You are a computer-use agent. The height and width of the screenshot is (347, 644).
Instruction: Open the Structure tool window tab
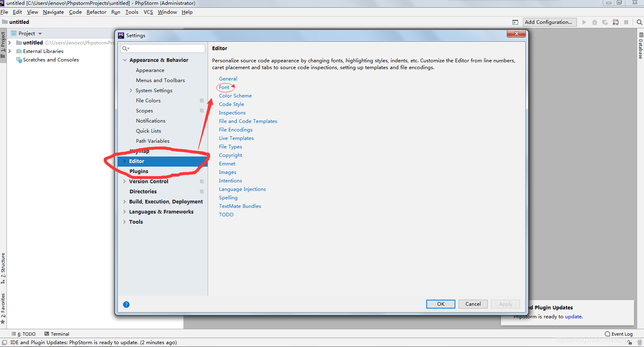pyautogui.click(x=3, y=268)
